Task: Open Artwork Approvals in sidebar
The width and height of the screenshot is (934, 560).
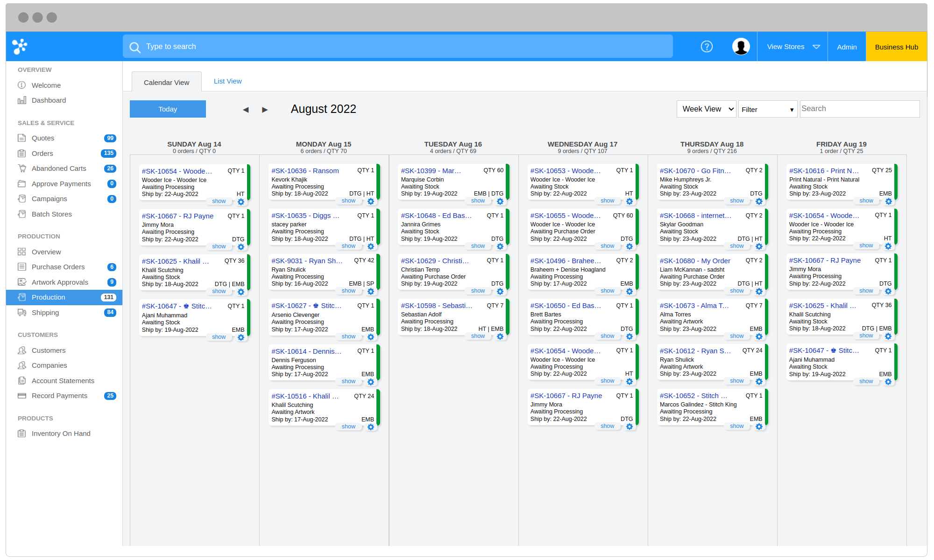Action: coord(60,282)
